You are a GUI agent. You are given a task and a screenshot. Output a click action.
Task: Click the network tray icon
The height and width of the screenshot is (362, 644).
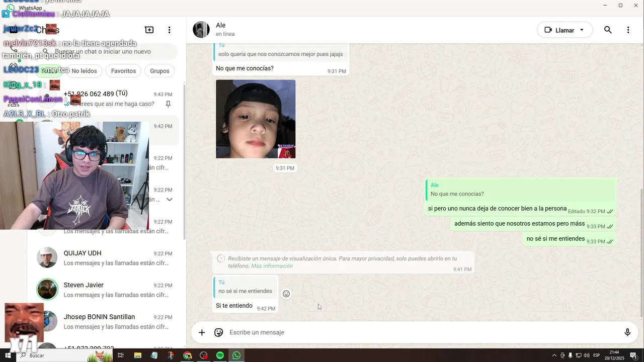(x=579, y=355)
